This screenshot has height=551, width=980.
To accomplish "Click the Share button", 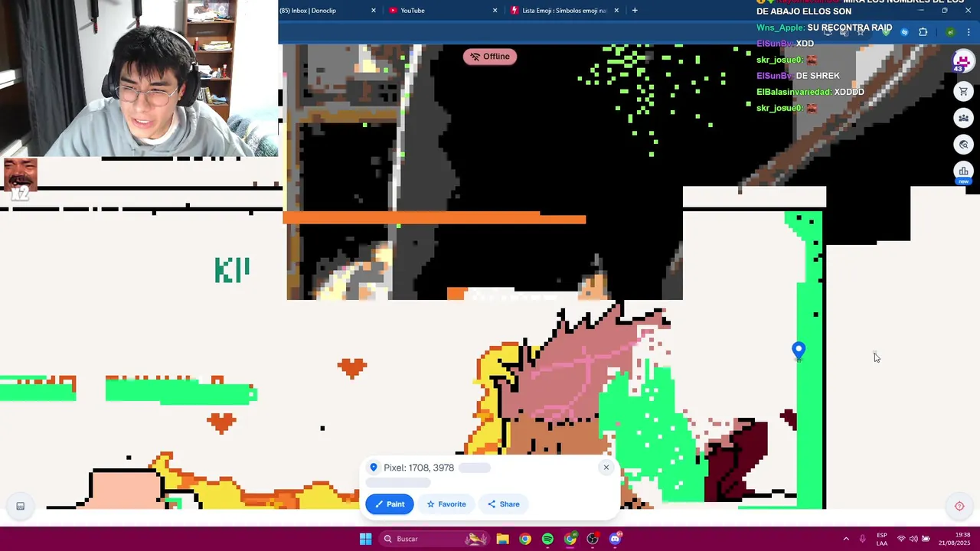I will pos(503,504).
